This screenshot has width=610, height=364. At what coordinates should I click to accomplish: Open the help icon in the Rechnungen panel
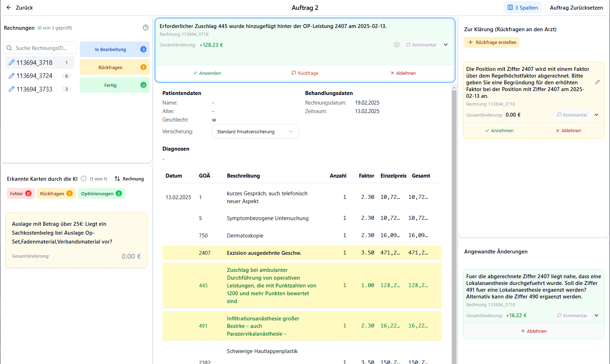click(145, 27)
